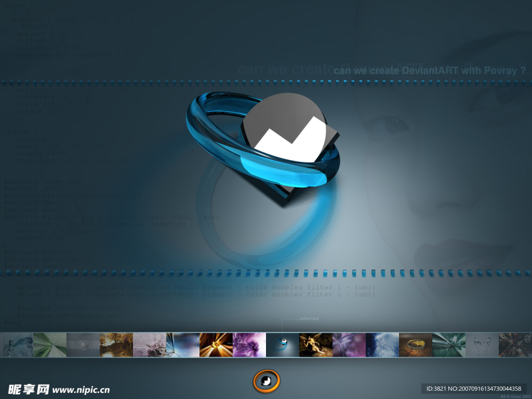This screenshot has height=399, width=532.
Task: Select the pale pink flower thumbnail
Action: (x=150, y=345)
